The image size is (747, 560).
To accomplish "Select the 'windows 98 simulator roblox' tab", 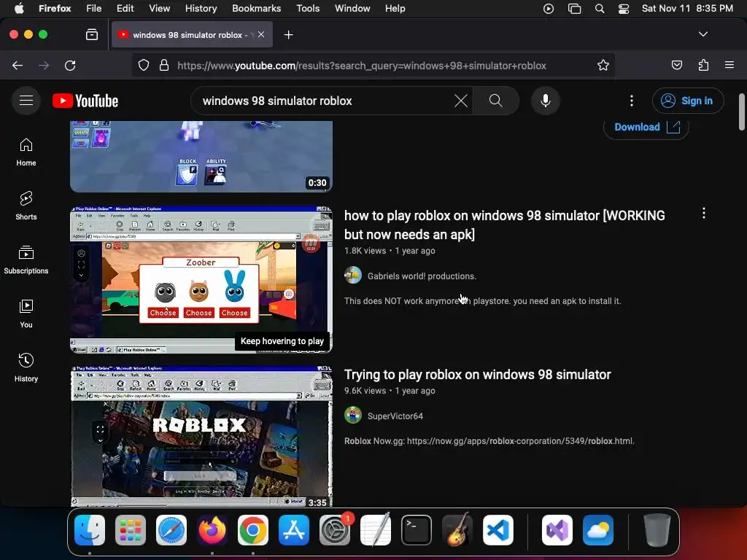I will [192, 35].
